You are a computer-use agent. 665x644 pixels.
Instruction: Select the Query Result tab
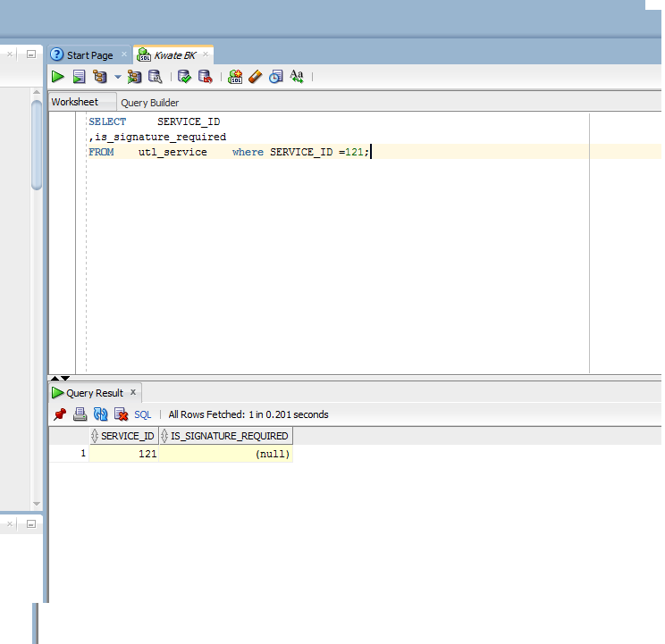tap(95, 393)
